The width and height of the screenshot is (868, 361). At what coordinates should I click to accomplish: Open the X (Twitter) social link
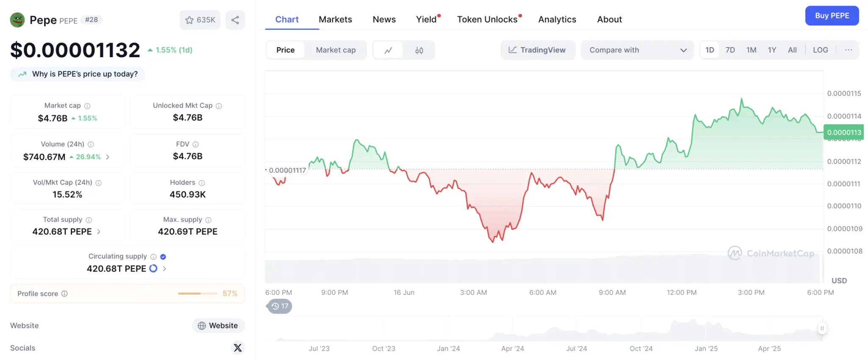238,348
